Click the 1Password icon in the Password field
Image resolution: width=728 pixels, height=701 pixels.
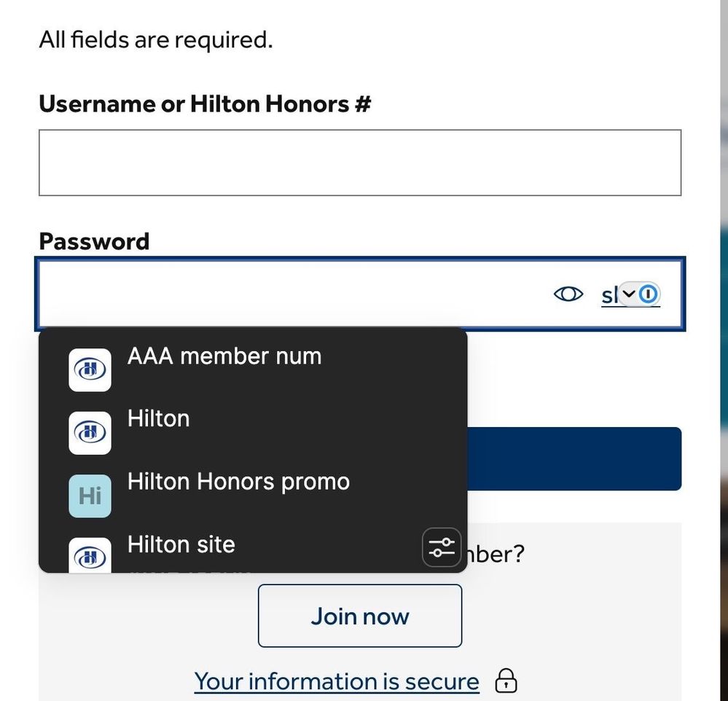click(x=649, y=294)
